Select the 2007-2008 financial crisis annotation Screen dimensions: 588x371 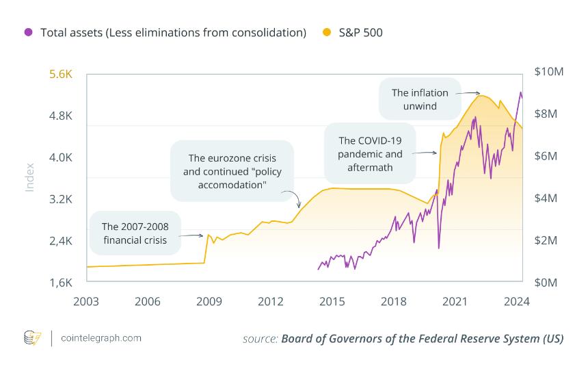(134, 233)
